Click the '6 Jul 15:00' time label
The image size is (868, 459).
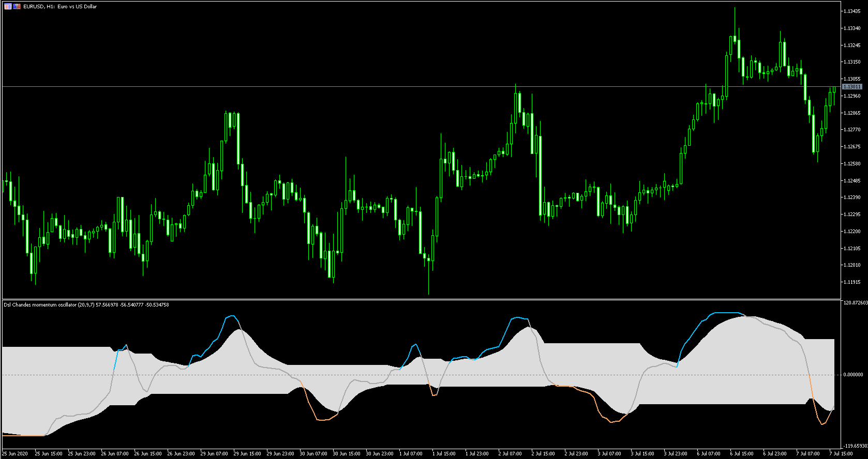[742, 454]
